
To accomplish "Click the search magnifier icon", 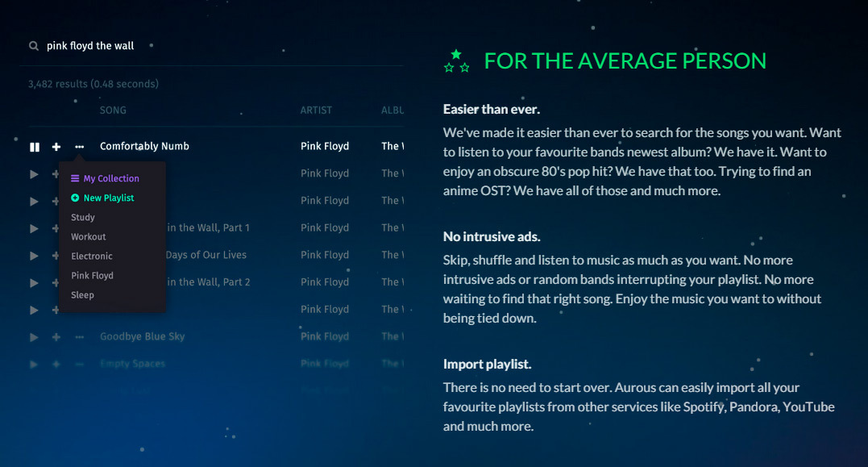I will coord(34,46).
